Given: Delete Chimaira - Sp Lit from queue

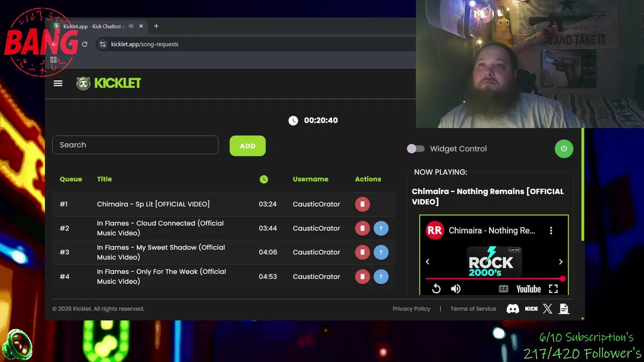Looking at the screenshot, I should click(x=362, y=204).
